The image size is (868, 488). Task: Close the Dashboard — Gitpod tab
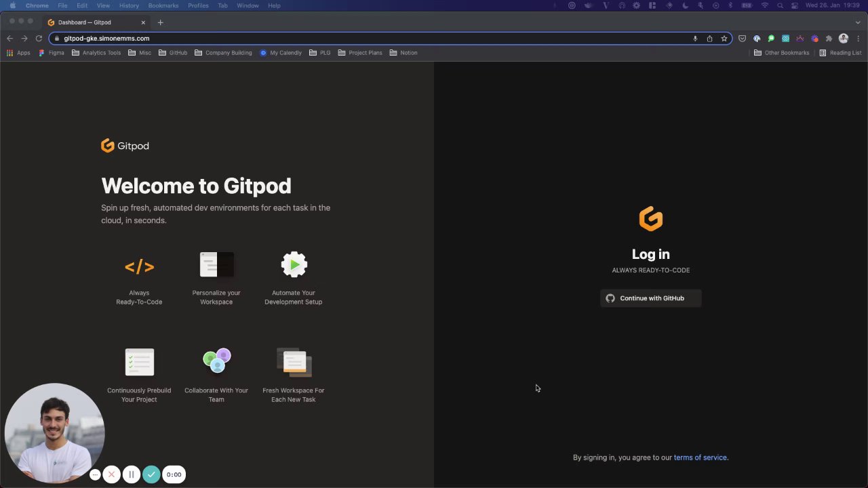point(143,22)
